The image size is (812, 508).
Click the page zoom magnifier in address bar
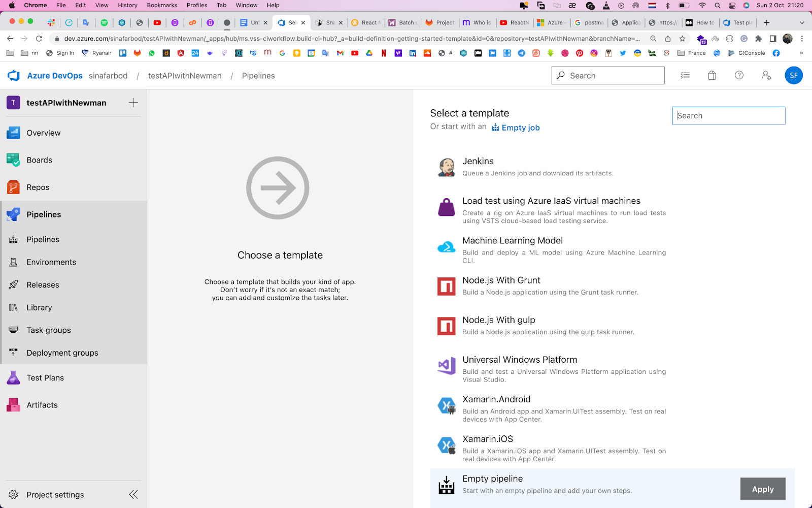pos(654,39)
